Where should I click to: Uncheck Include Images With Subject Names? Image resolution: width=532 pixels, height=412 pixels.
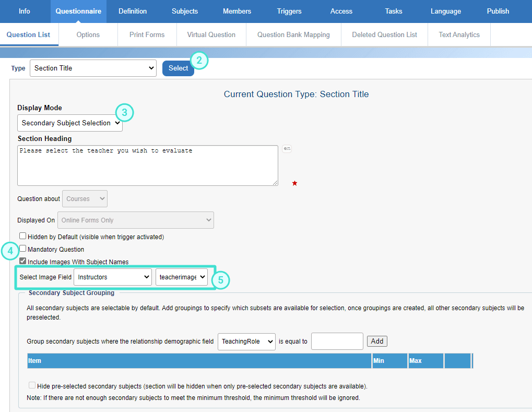click(22, 262)
